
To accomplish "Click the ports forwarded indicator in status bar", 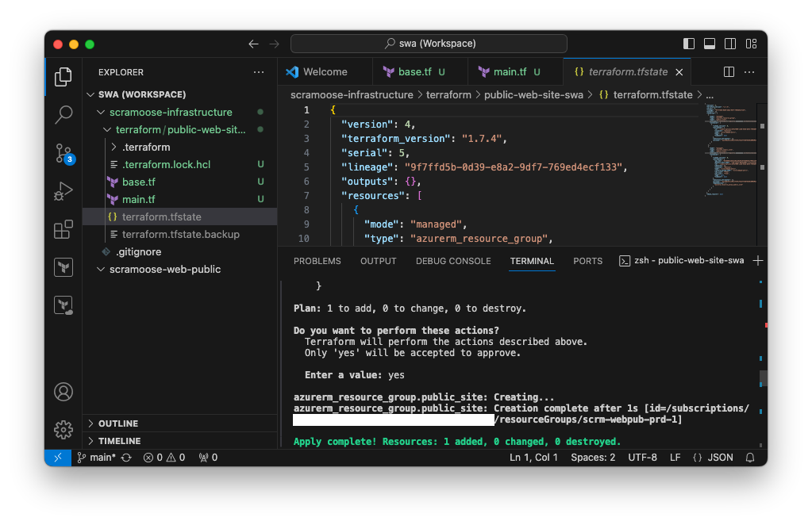I will click(208, 458).
